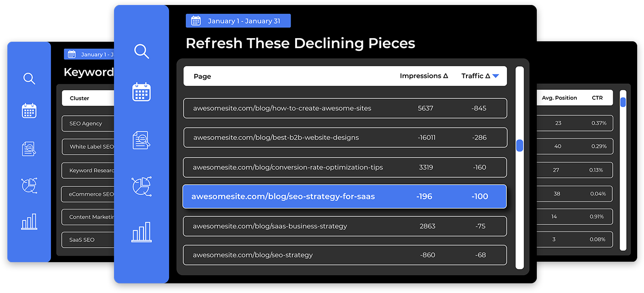
Task: Click bar chart icon in back-left sidebar
Action: tap(29, 222)
